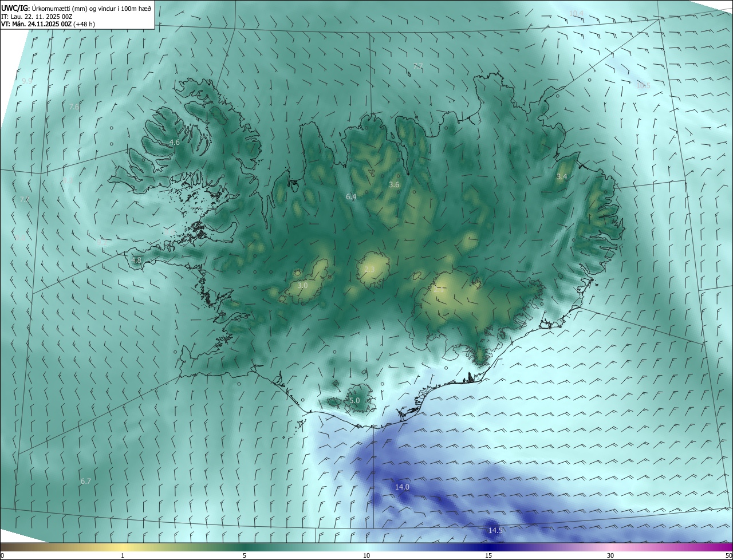Click the map value '7.6'
This screenshot has width=733, height=560.
pyautogui.click(x=74, y=107)
